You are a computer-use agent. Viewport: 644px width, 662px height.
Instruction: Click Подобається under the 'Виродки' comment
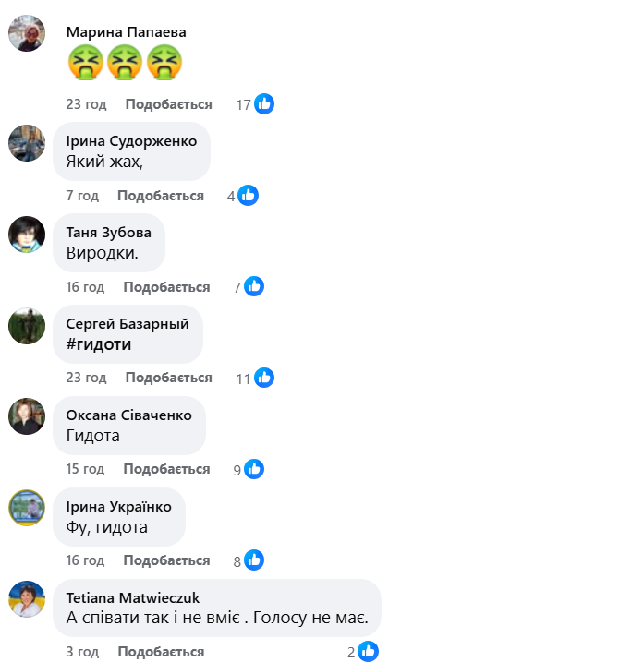click(x=166, y=287)
